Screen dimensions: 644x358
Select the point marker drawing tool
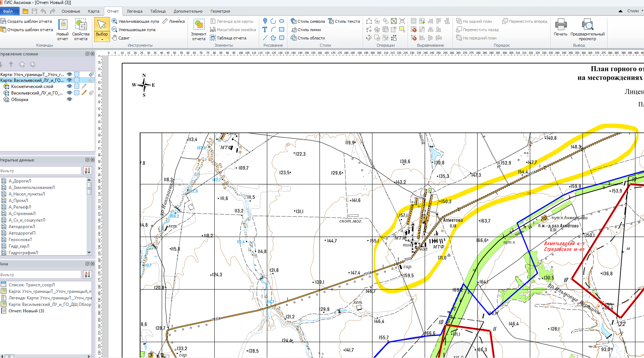pyautogui.click(x=265, y=21)
